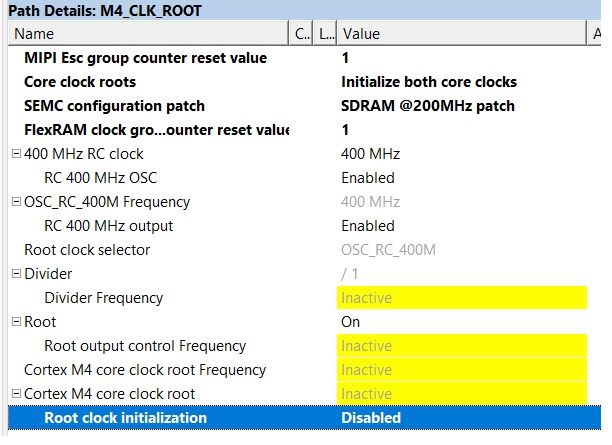Screen dimensions: 612x445
Task: Toggle RC 400 MHz output Enabled value
Action: [368, 226]
